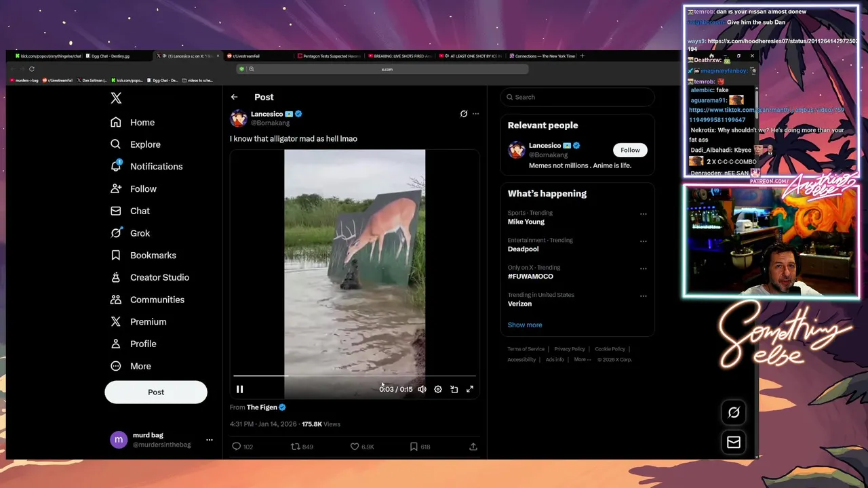Open Premium in the sidebar

pyautogui.click(x=138, y=322)
